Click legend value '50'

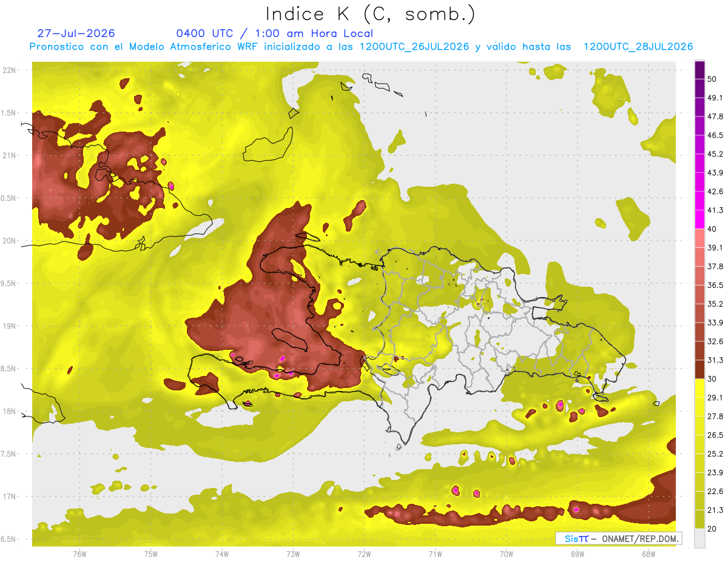click(712, 79)
